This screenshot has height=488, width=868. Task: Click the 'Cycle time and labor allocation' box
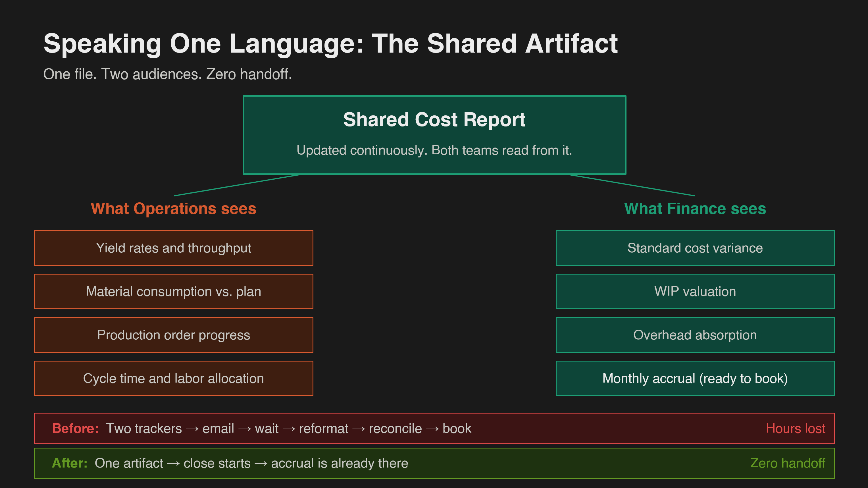click(x=174, y=379)
